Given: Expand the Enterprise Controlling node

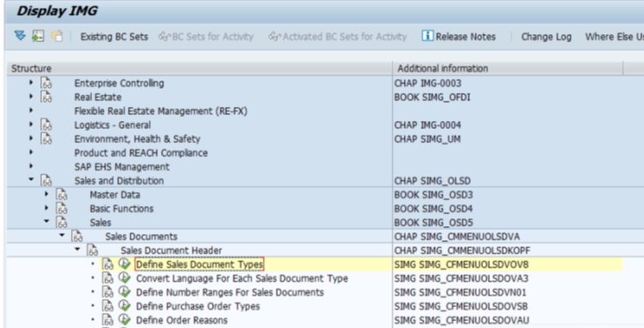Looking at the screenshot, I should click(32, 82).
